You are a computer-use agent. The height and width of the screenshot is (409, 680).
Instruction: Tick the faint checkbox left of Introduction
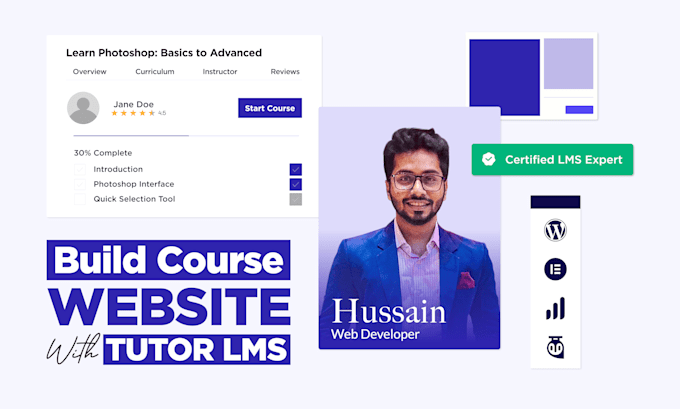point(80,169)
